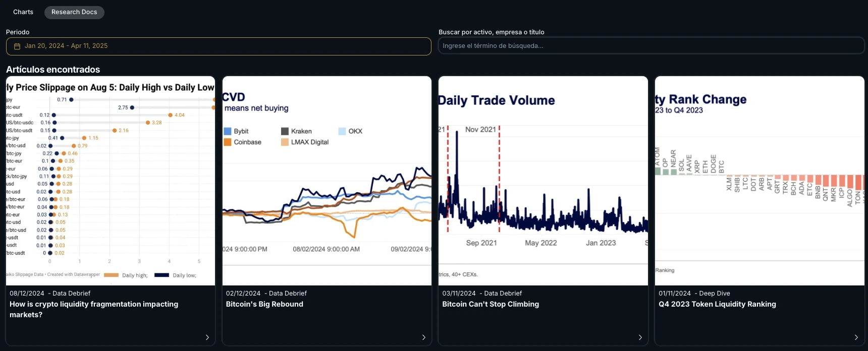Click the Bybit blue legend swatch
The height and width of the screenshot is (351, 868).
point(228,131)
